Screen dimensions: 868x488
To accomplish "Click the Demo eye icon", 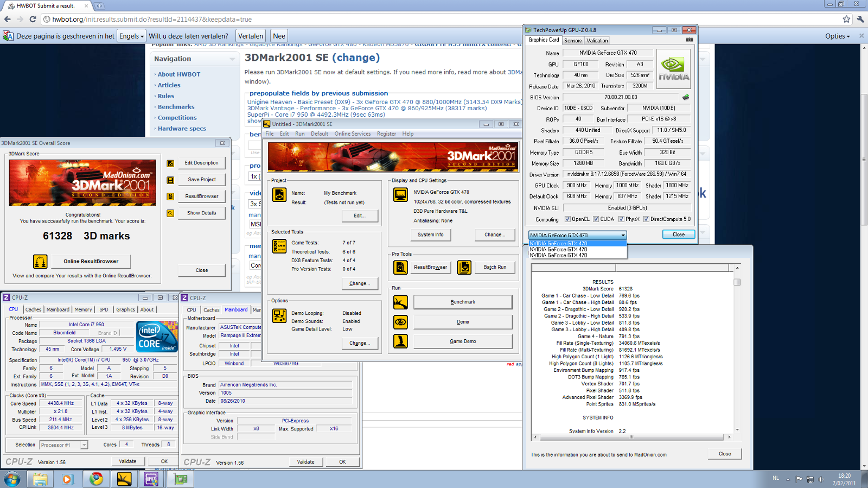I will (x=400, y=322).
